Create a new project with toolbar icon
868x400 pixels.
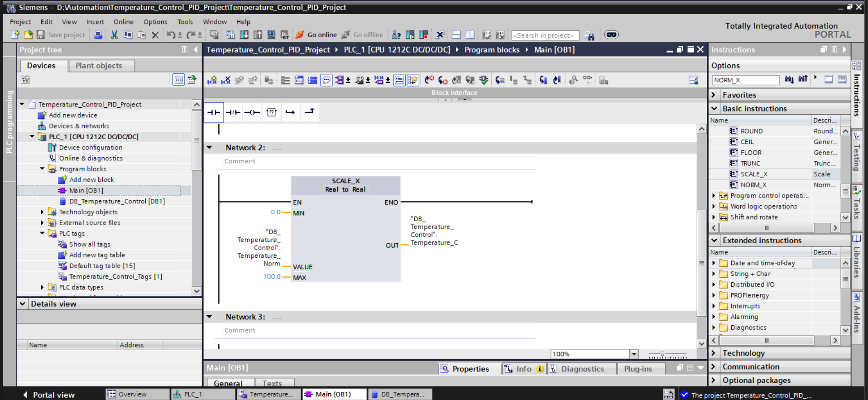[15, 35]
